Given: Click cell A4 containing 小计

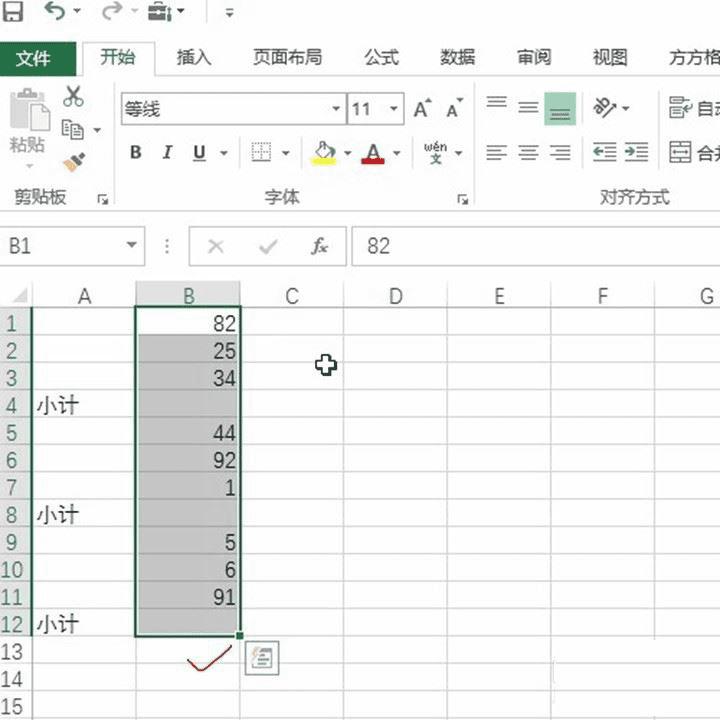Looking at the screenshot, I should [x=84, y=405].
